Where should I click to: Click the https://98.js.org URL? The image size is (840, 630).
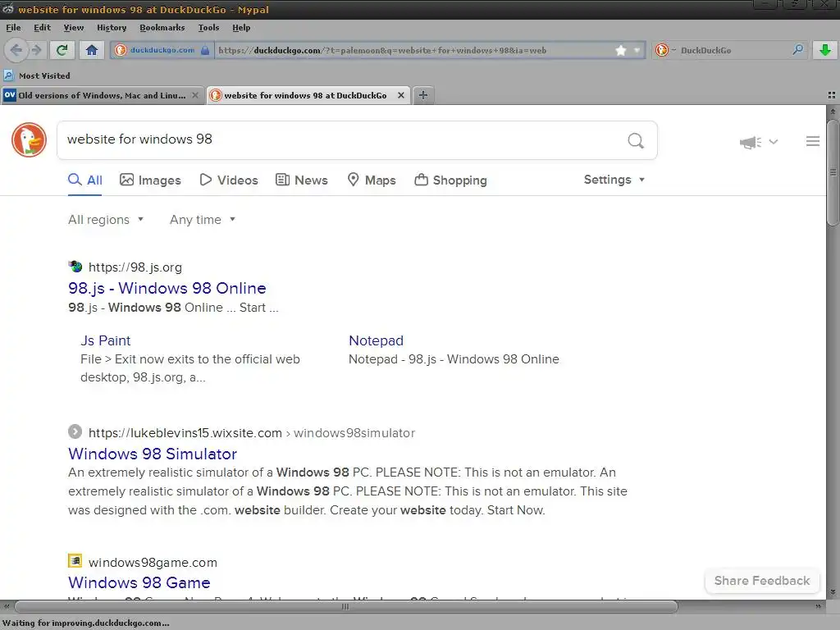tap(135, 267)
